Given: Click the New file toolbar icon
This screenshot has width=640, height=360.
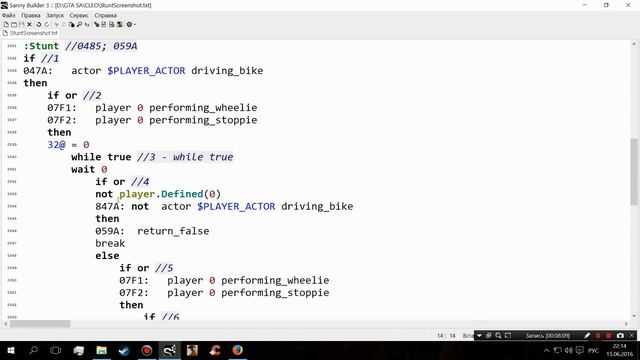Looking at the screenshot, I should pyautogui.click(x=6, y=24).
